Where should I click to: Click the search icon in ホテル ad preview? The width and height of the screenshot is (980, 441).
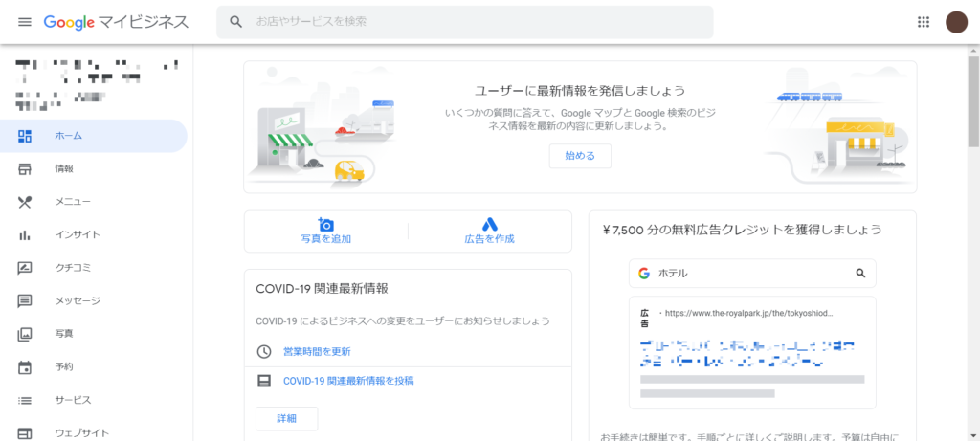[x=860, y=273]
